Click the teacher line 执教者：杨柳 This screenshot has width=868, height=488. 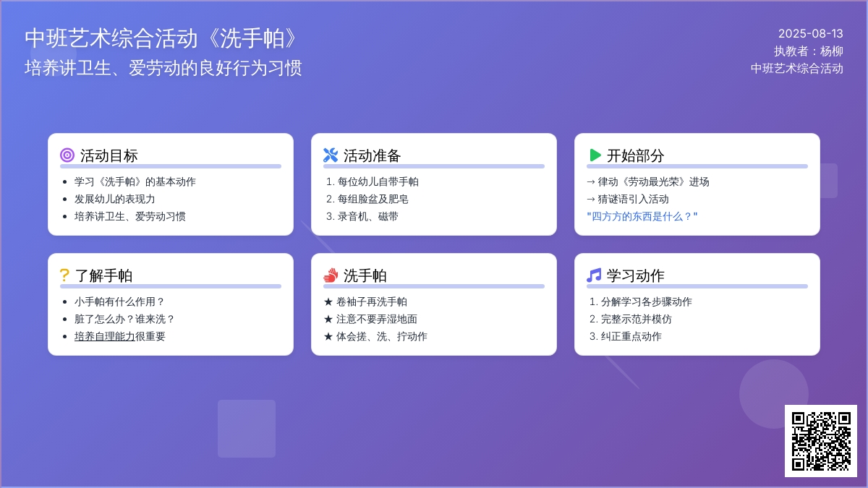pyautogui.click(x=809, y=51)
